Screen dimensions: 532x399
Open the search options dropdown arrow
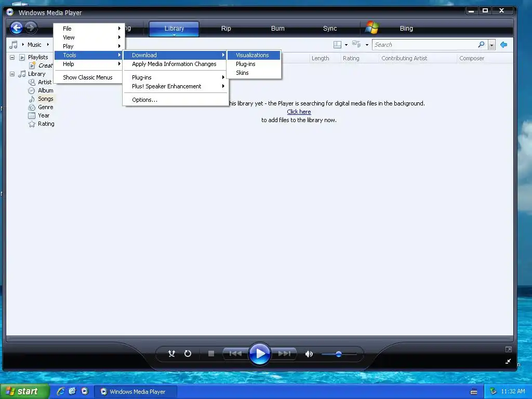coord(491,45)
